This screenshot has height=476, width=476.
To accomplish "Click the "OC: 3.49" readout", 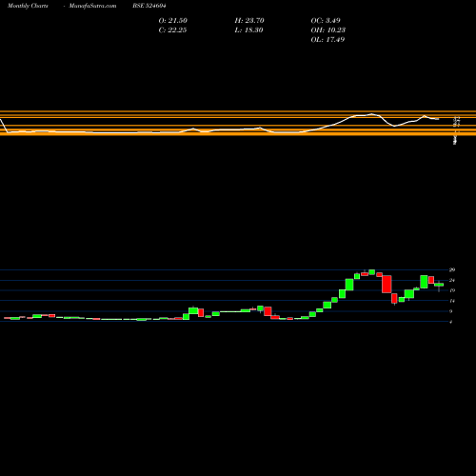I will coord(326,21).
